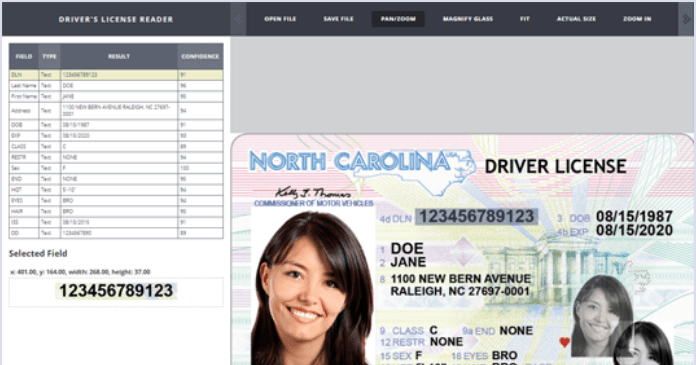
Task: Select the Address row in the table
Action: tap(116, 111)
